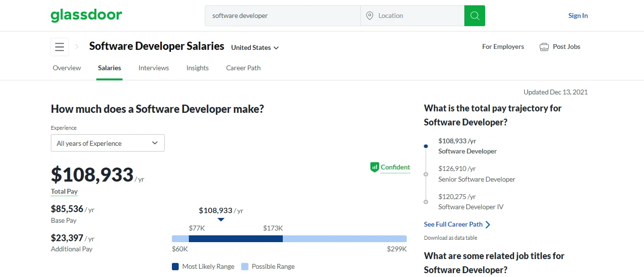Click the software developer search field
Image resolution: width=644 pixels, height=277 pixels.
[x=283, y=16]
